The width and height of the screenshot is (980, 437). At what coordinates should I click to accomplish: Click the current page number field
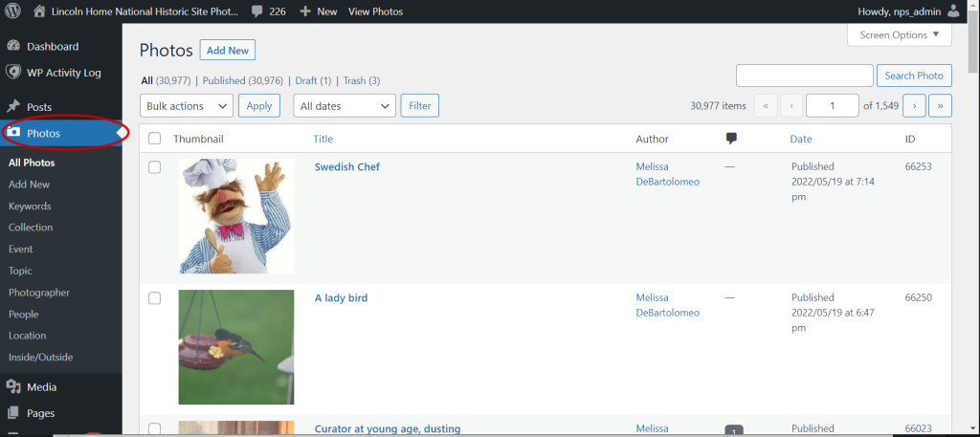pos(832,105)
